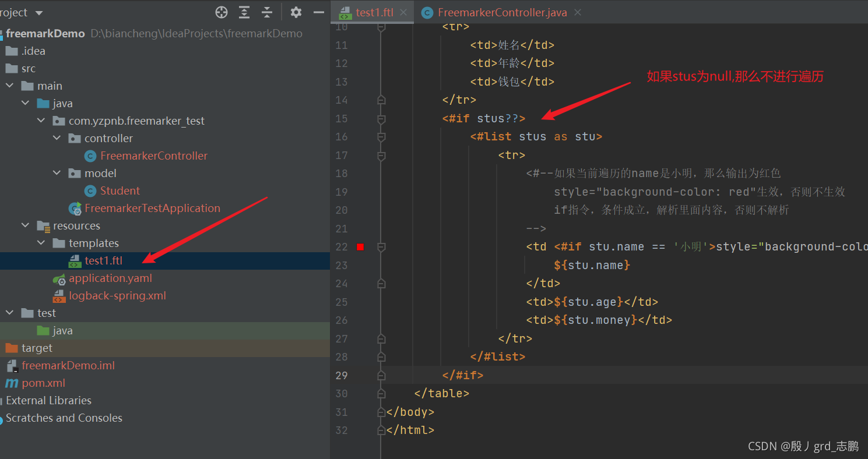Click the </table> tag on line 30
The width and height of the screenshot is (868, 459).
pos(442,393)
